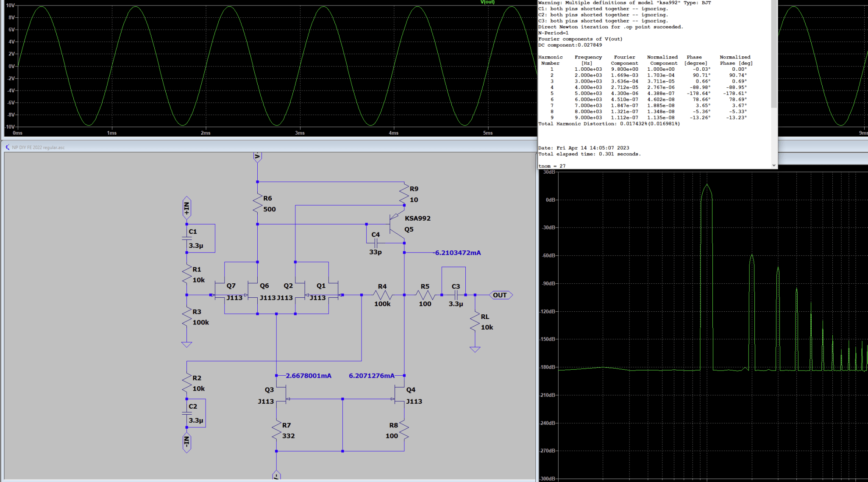The image size is (868, 482).
Task: Click the 2.6678001mA current annotation
Action: click(309, 376)
